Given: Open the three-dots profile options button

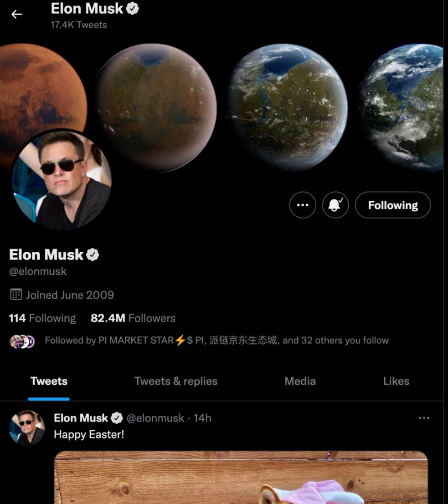Looking at the screenshot, I should click(x=303, y=205).
